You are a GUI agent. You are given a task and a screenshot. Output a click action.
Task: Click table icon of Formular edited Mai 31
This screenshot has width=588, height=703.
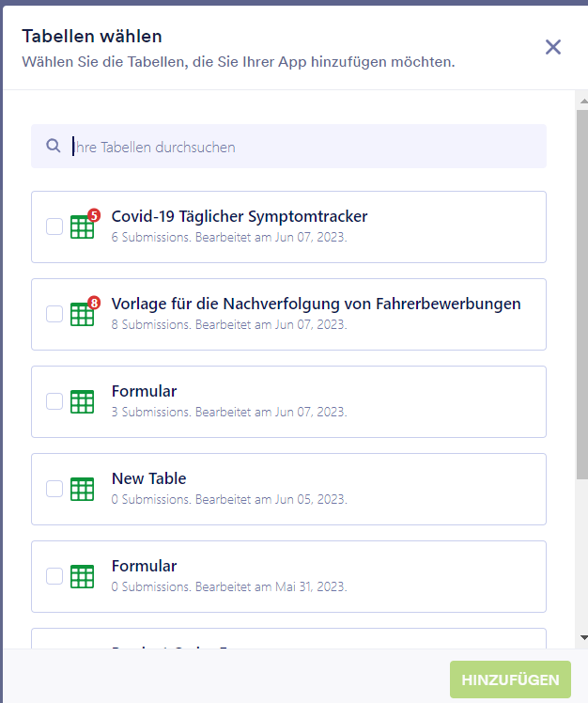(x=83, y=576)
